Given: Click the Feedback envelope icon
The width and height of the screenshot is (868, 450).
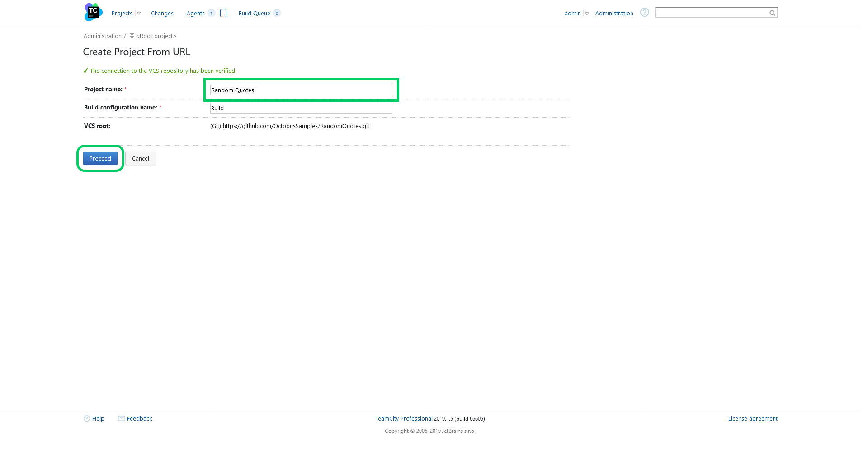Looking at the screenshot, I should (x=122, y=418).
